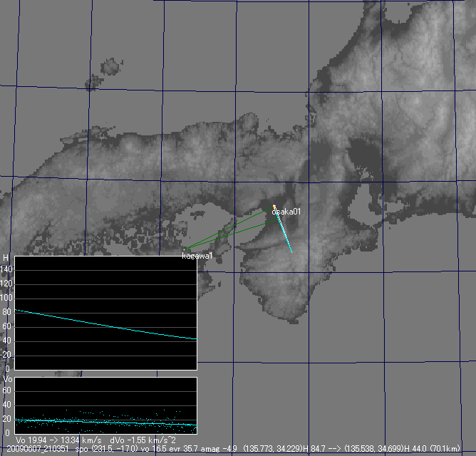Click the '(70.1km)' distance text
The width and height of the screenshot is (476, 456).
click(x=445, y=449)
